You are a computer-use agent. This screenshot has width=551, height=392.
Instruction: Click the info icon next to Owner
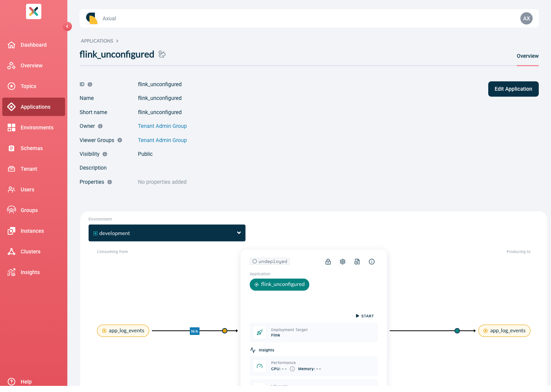(x=100, y=126)
